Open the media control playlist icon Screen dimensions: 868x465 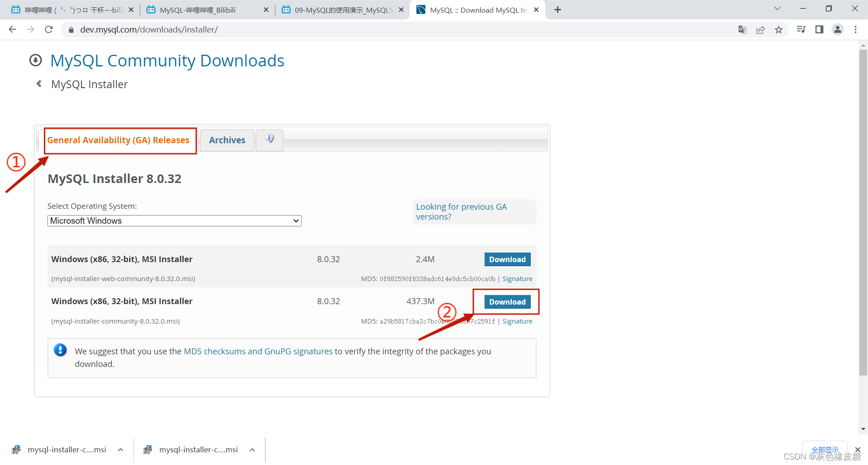click(801, 29)
